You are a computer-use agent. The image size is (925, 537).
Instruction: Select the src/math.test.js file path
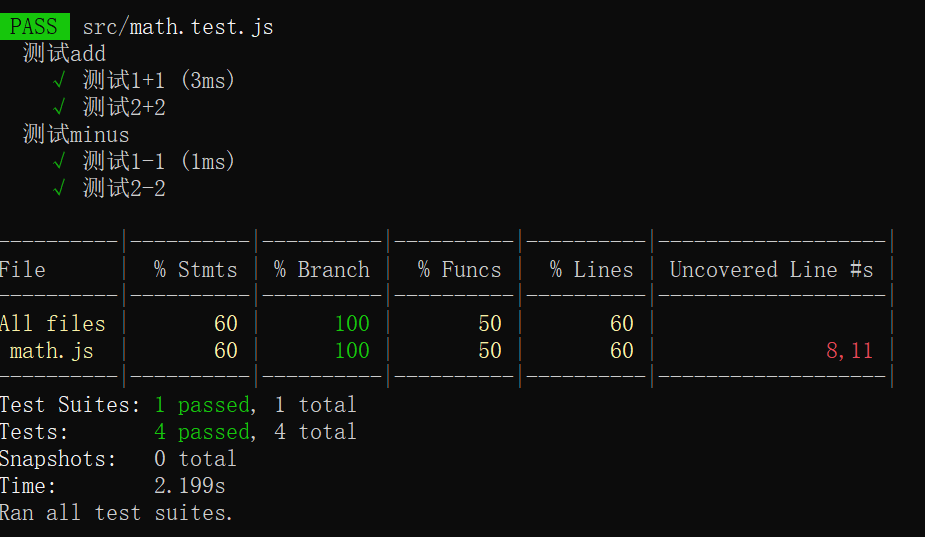pyautogui.click(x=177, y=27)
